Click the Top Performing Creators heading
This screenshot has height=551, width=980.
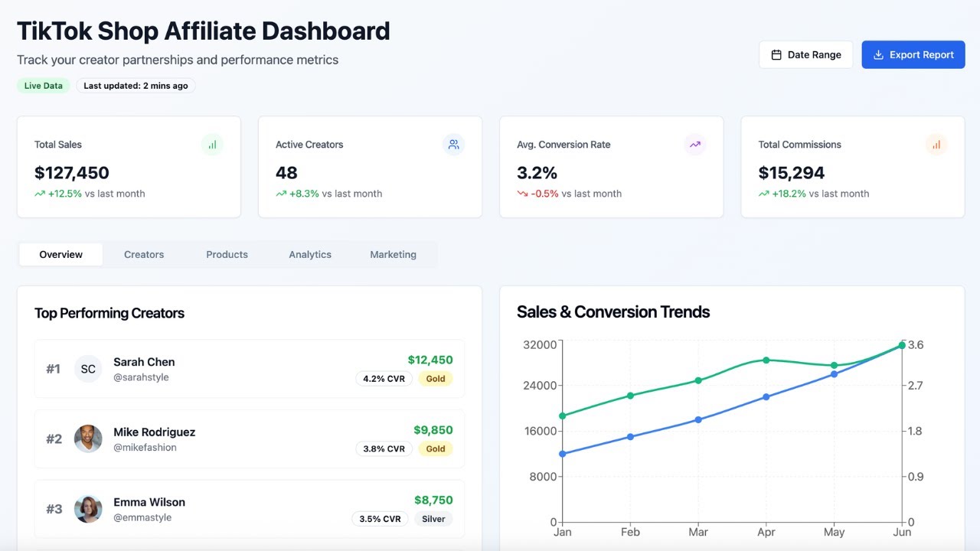(109, 313)
